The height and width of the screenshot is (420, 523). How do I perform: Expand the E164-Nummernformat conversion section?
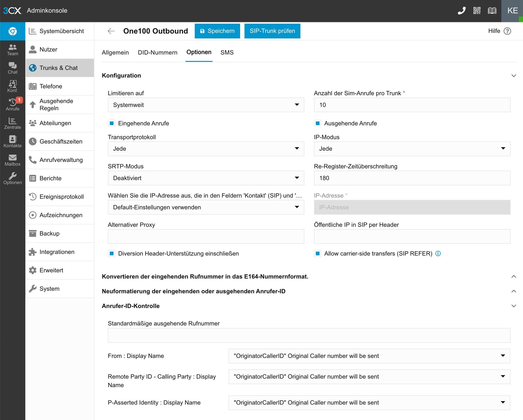coord(514,276)
